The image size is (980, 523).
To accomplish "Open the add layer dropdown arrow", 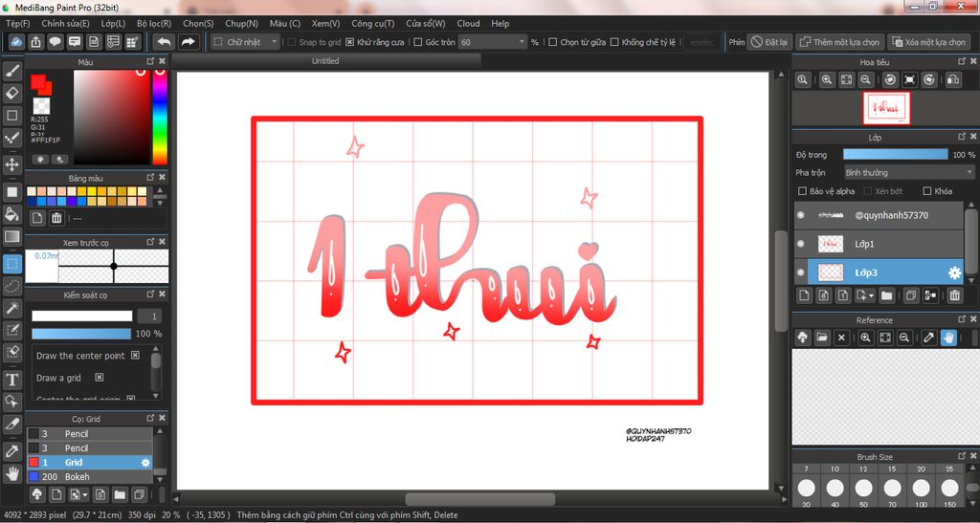I will [871, 295].
